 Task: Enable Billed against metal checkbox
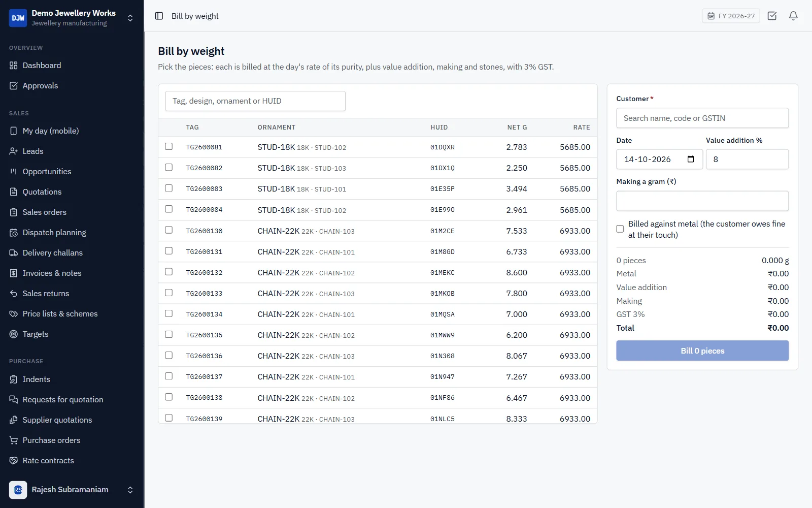620,229
